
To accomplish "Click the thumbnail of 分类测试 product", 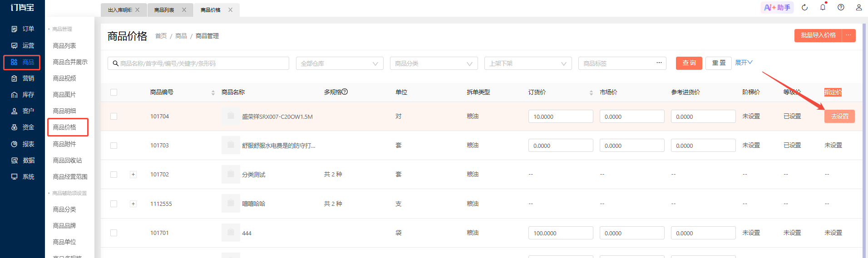I will pos(231,175).
